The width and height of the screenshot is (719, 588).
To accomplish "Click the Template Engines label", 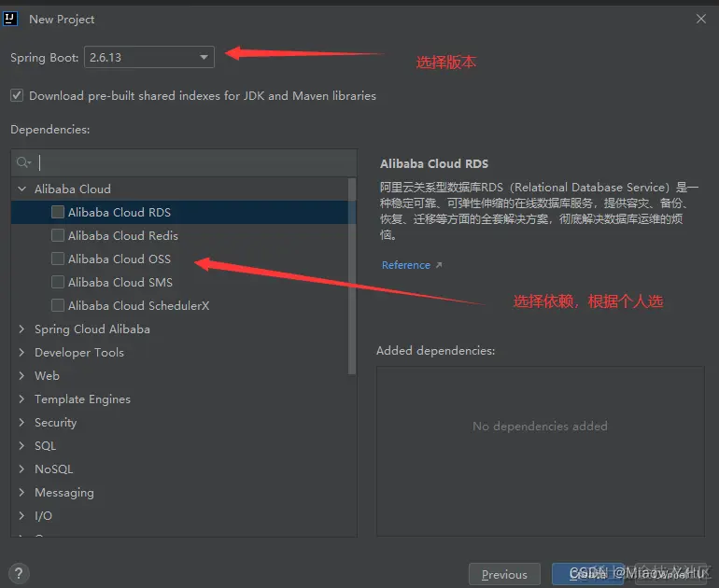I will [82, 399].
